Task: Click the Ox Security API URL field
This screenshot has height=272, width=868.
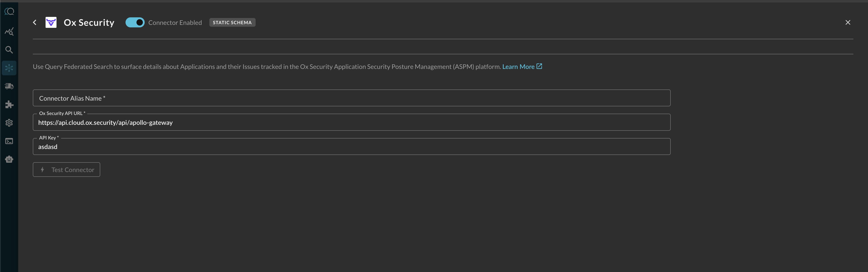Action: tap(351, 123)
